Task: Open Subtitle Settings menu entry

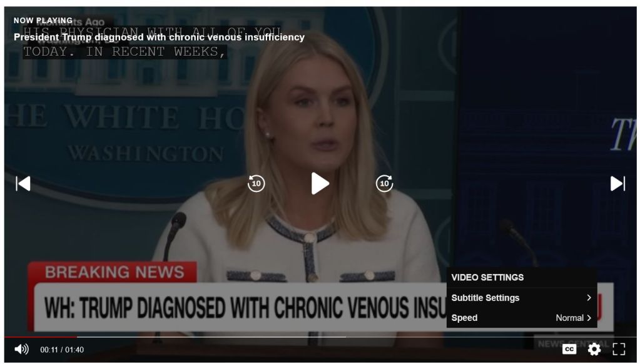Action: coord(522,298)
